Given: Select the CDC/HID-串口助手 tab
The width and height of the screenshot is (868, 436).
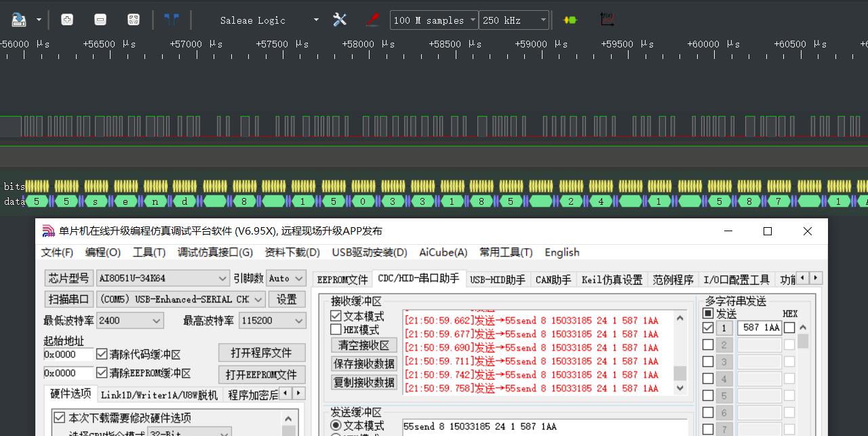Looking at the screenshot, I should [x=418, y=278].
